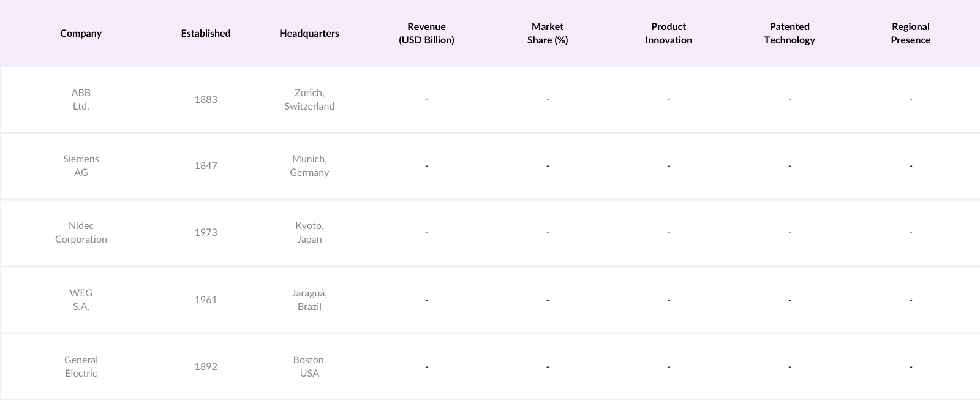Image resolution: width=980 pixels, height=400 pixels.
Task: Click the 1973 established year
Action: click(206, 232)
